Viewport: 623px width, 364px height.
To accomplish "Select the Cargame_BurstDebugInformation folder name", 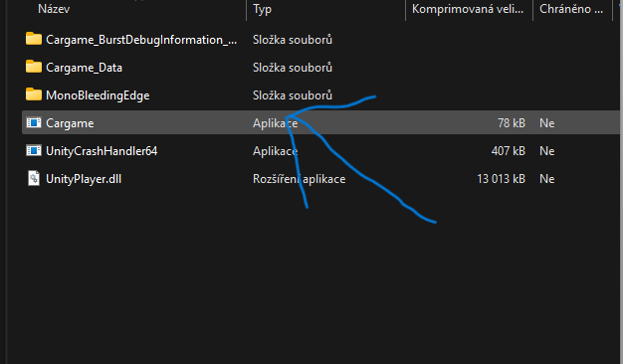I will pyautogui.click(x=141, y=40).
